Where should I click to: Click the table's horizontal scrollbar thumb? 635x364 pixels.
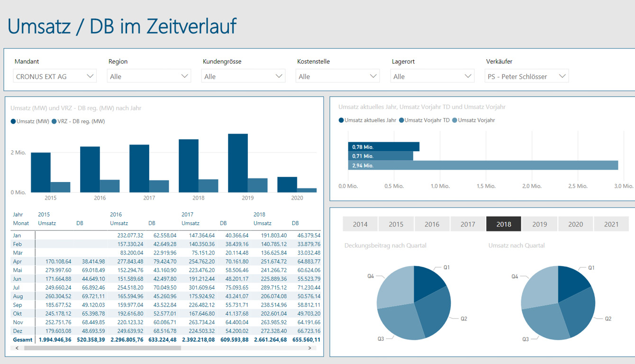coord(102,348)
